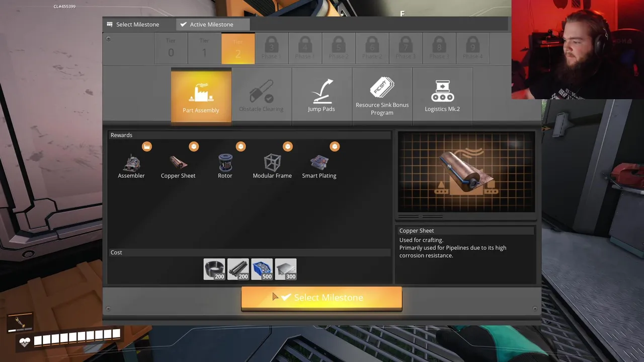Click the equipped tool icon above health bar

[20, 322]
